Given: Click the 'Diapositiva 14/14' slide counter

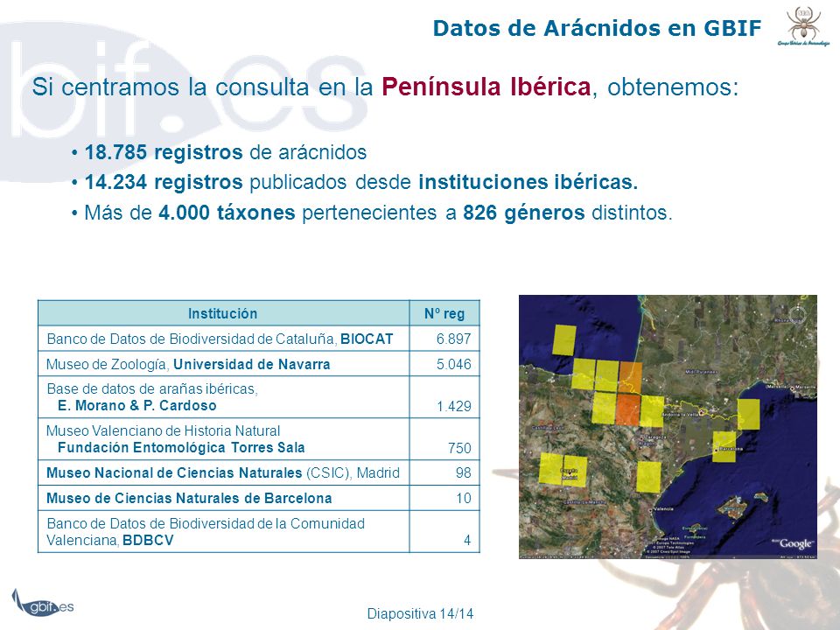Looking at the screenshot, I should click(420, 613).
